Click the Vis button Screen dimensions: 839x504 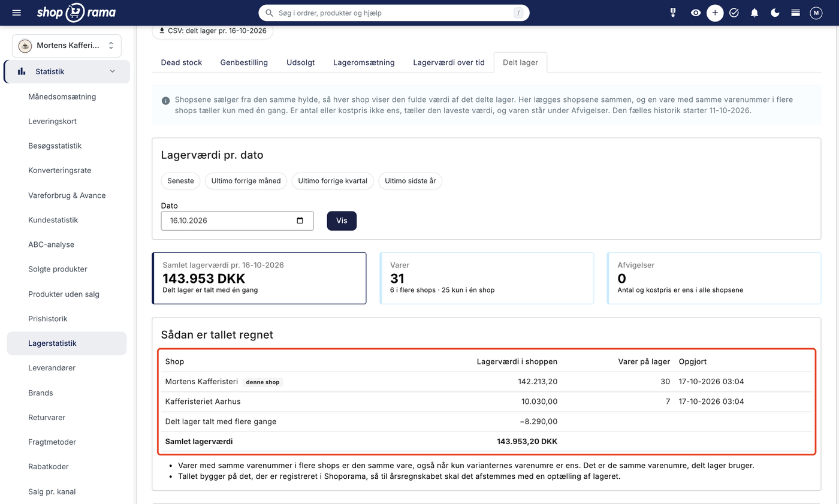point(342,221)
